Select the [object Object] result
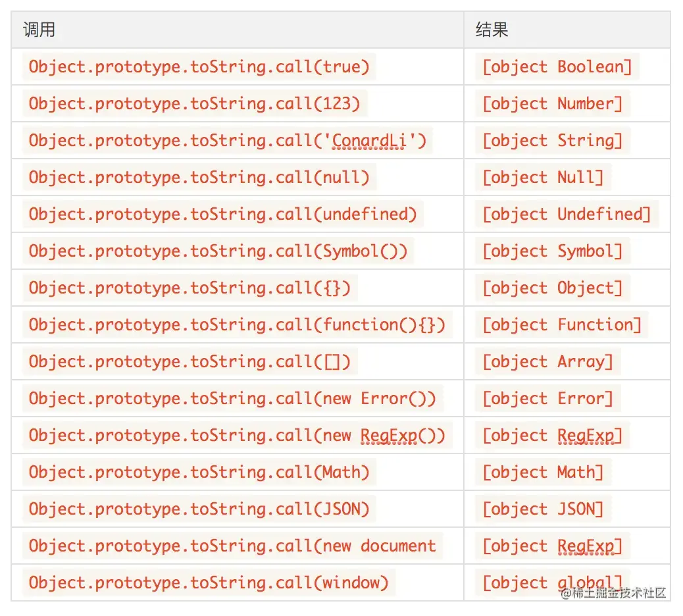The image size is (683, 616). 552,288
